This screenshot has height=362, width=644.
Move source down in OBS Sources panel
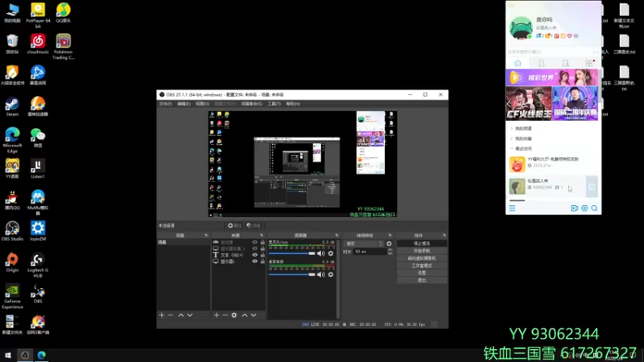(254, 315)
